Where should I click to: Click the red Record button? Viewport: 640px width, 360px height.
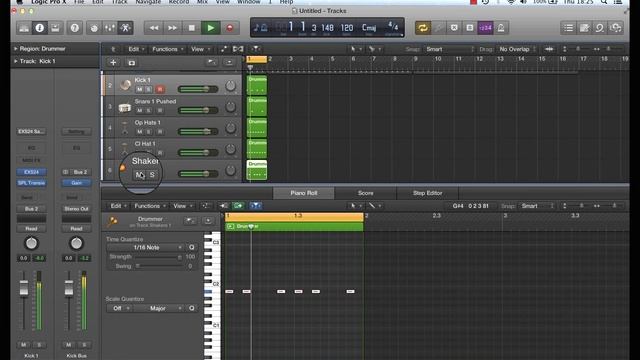pos(230,28)
